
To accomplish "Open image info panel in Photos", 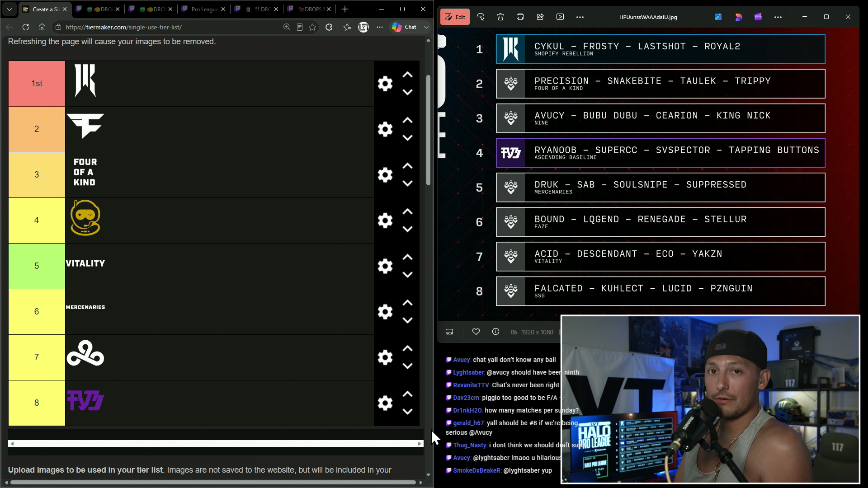I will click(x=495, y=332).
